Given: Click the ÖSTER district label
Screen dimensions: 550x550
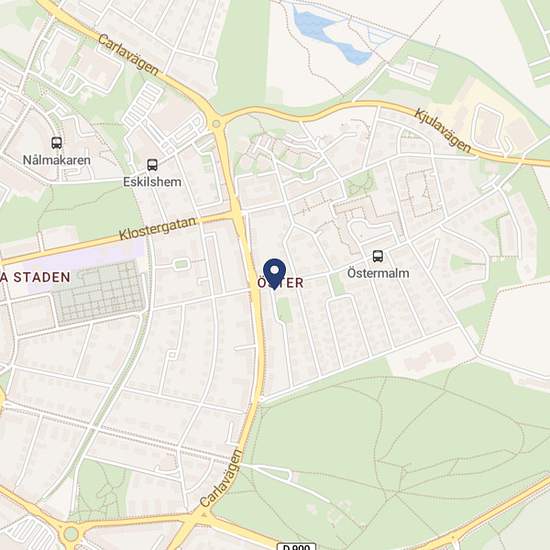Looking at the screenshot, I should pos(281,283).
